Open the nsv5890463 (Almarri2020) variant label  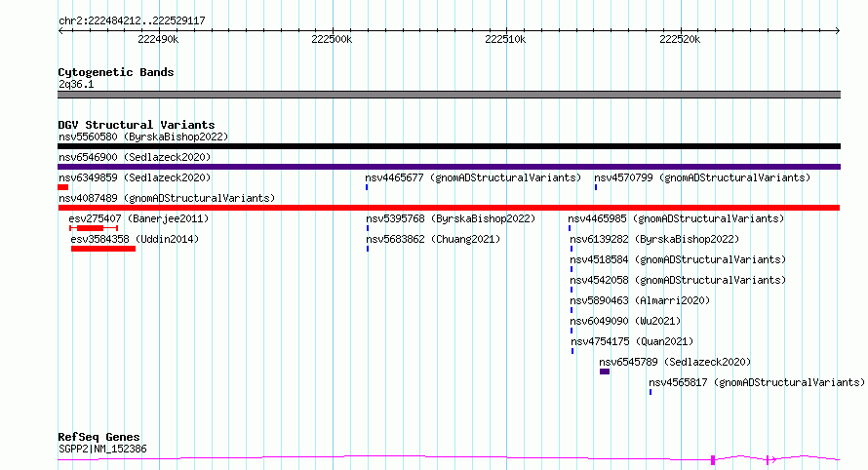(x=640, y=300)
